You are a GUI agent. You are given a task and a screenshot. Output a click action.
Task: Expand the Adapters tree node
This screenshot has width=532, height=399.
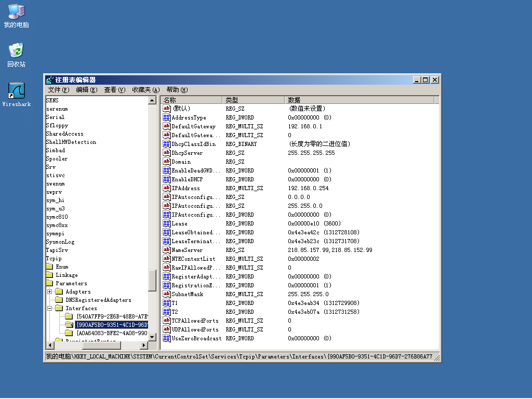tap(49, 291)
